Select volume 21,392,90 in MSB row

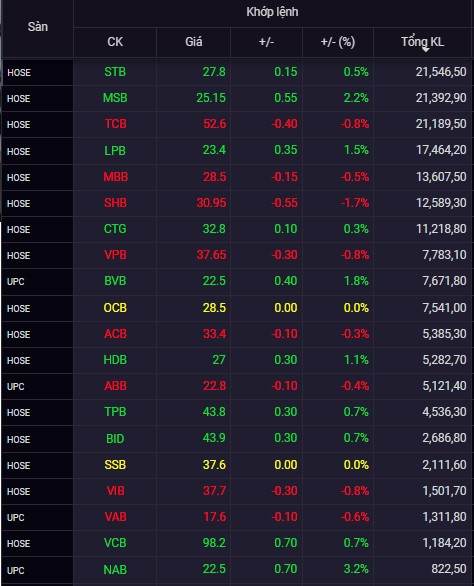coord(441,98)
